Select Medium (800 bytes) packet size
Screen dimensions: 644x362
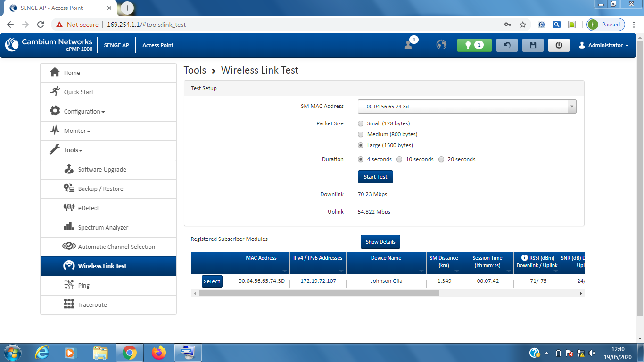pyautogui.click(x=361, y=134)
